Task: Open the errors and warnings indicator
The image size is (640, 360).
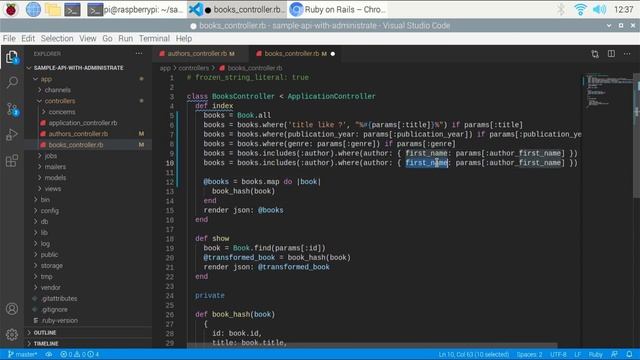Action: [80, 354]
